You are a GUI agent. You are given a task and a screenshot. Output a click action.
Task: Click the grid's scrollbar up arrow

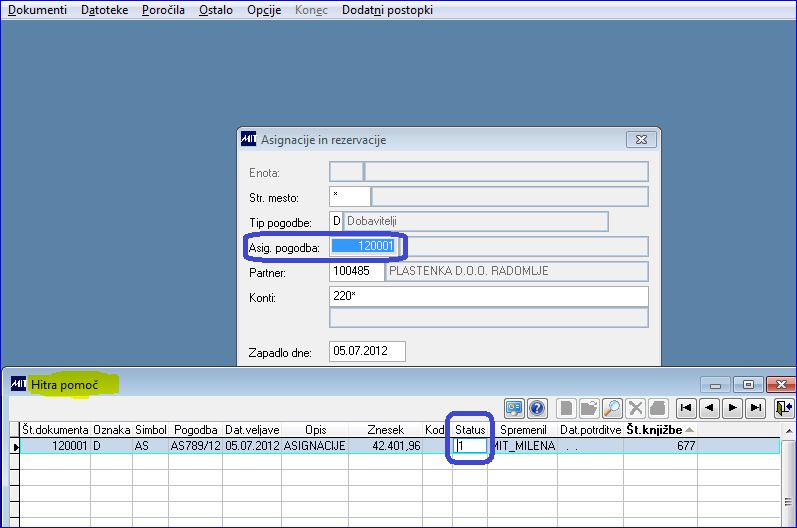pyautogui.click(x=788, y=431)
